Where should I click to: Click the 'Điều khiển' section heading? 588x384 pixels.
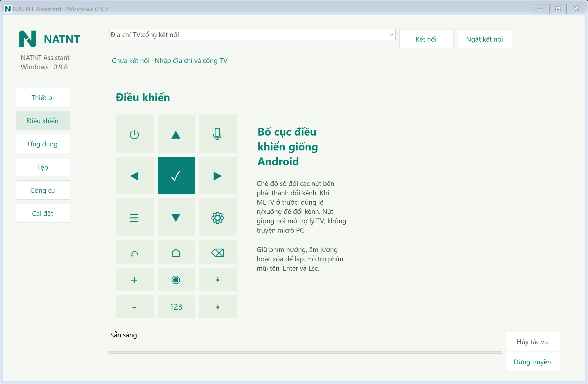[x=143, y=97]
